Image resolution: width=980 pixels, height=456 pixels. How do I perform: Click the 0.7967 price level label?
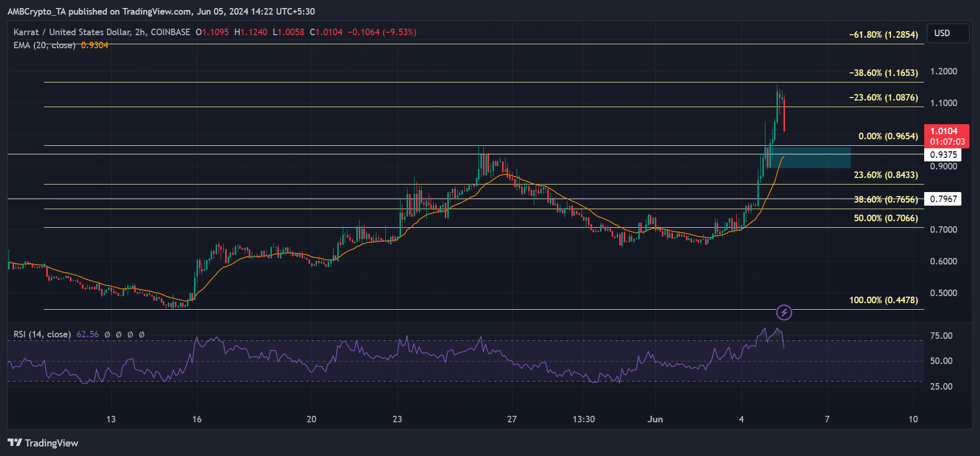coord(943,199)
